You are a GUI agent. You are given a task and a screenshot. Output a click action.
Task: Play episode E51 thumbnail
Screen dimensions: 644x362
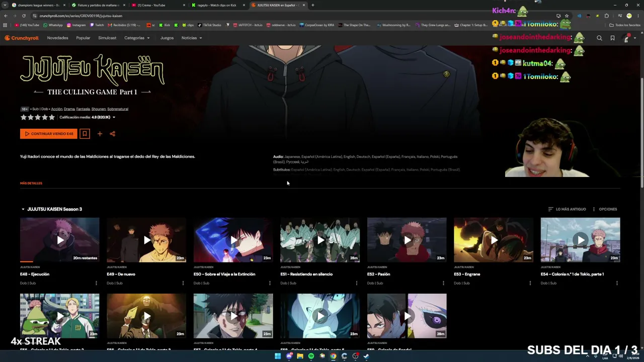pos(320,240)
